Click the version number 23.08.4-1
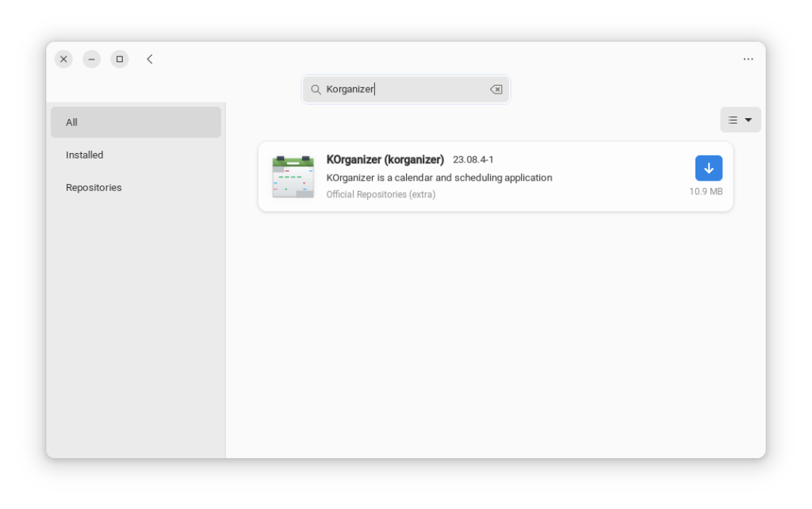 473,159
